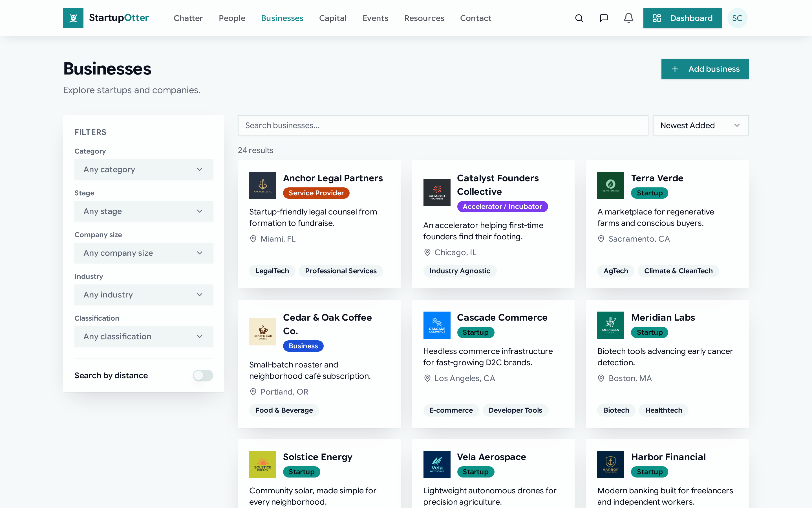Open the notifications bell icon

[628, 18]
